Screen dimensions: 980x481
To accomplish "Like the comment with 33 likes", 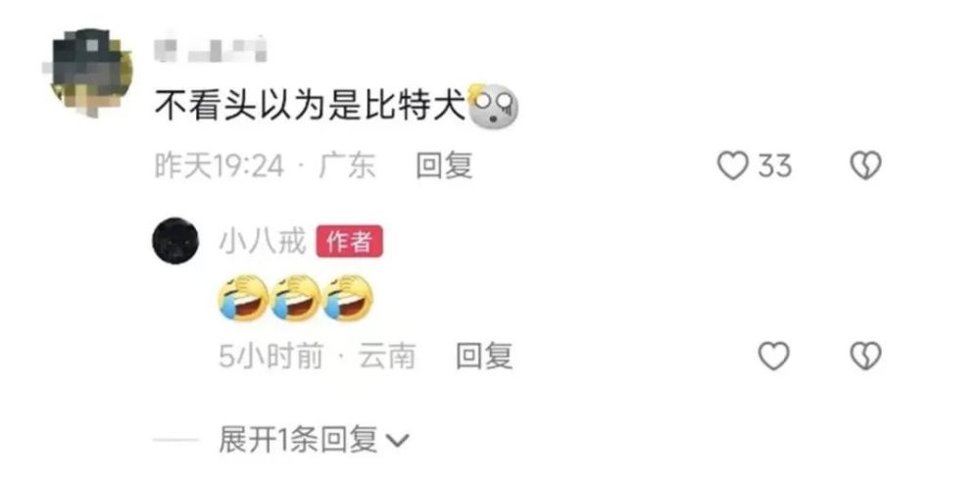I will point(732,167).
